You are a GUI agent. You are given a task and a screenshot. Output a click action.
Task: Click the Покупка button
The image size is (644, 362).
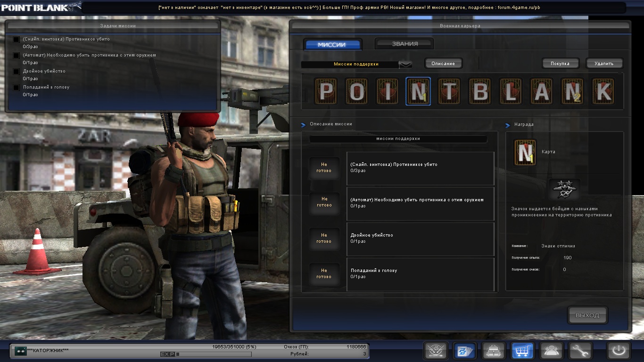click(560, 63)
